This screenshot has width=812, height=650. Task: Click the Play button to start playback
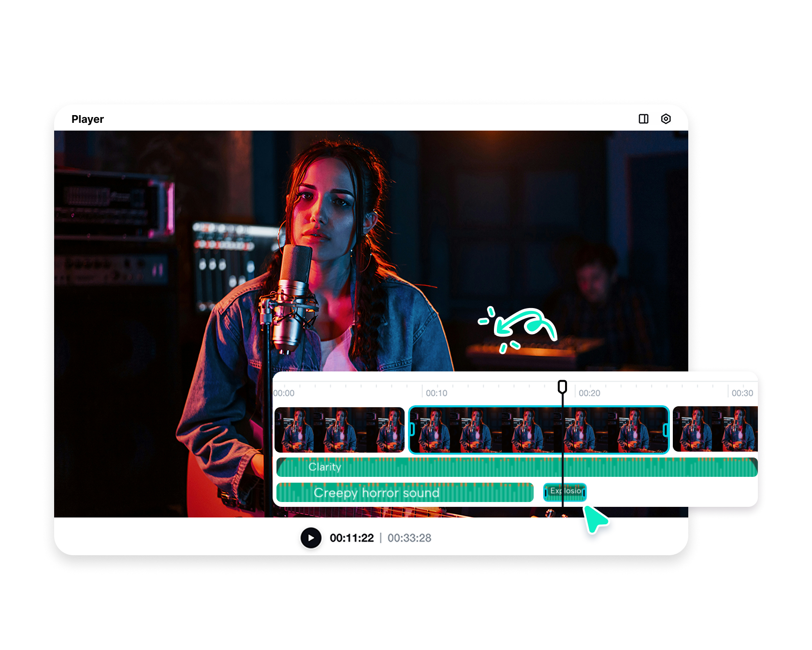click(x=311, y=537)
